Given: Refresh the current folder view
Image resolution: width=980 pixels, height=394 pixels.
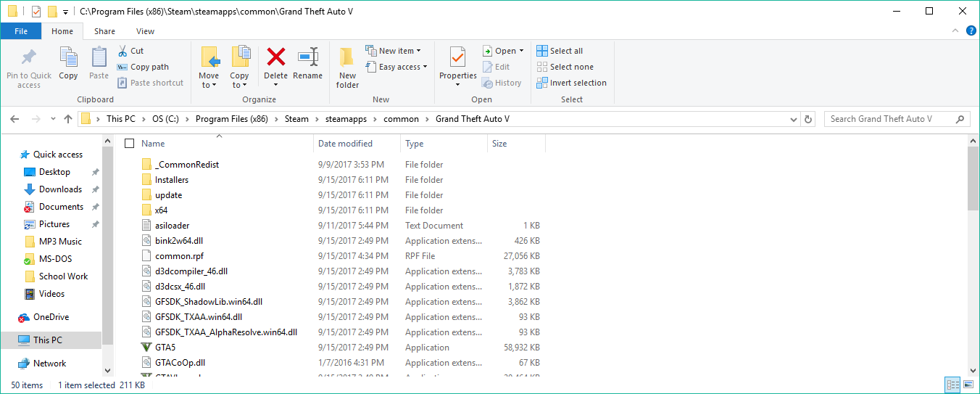Looking at the screenshot, I should pyautogui.click(x=809, y=119).
